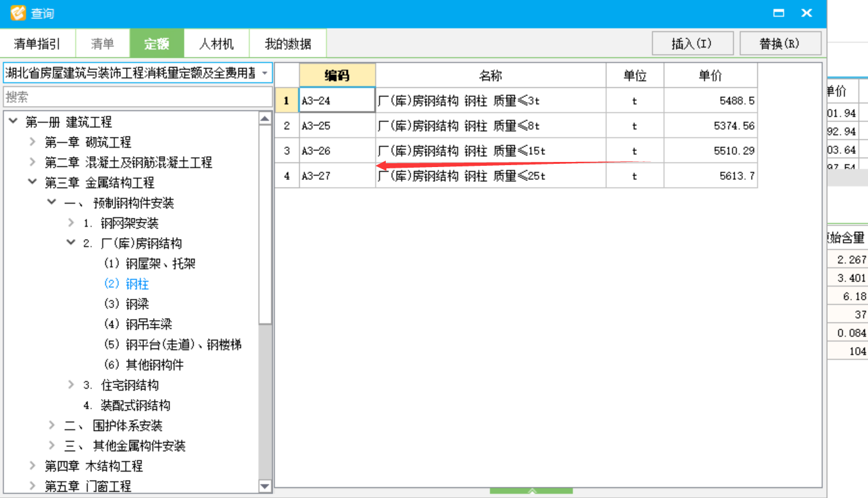Screen dimensions: 868x498
Task: Select code cell A3-27
Action: (x=337, y=175)
